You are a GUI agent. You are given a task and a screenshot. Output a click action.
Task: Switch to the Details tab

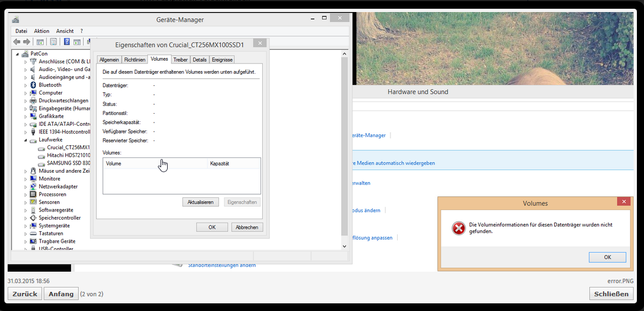[199, 60]
